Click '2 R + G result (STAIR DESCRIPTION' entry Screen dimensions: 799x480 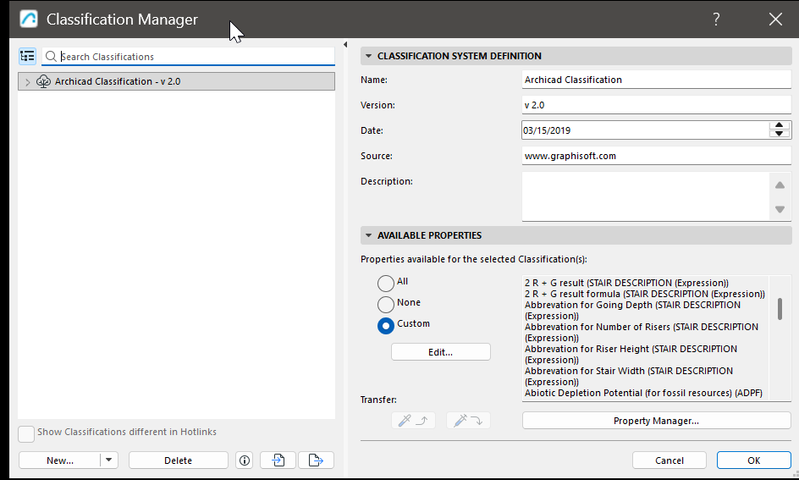(627, 283)
